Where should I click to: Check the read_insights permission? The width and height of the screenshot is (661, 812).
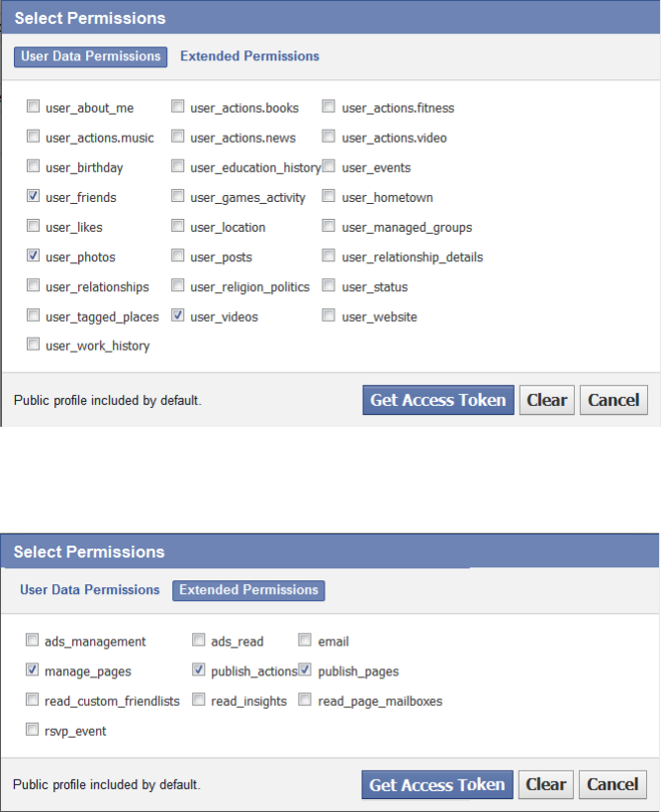[199, 700]
